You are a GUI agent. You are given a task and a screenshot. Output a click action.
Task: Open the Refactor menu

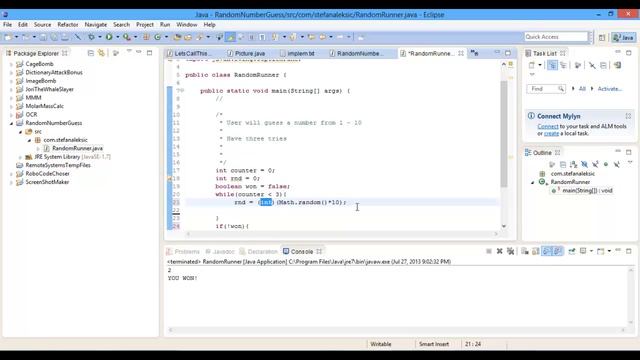[68, 25]
